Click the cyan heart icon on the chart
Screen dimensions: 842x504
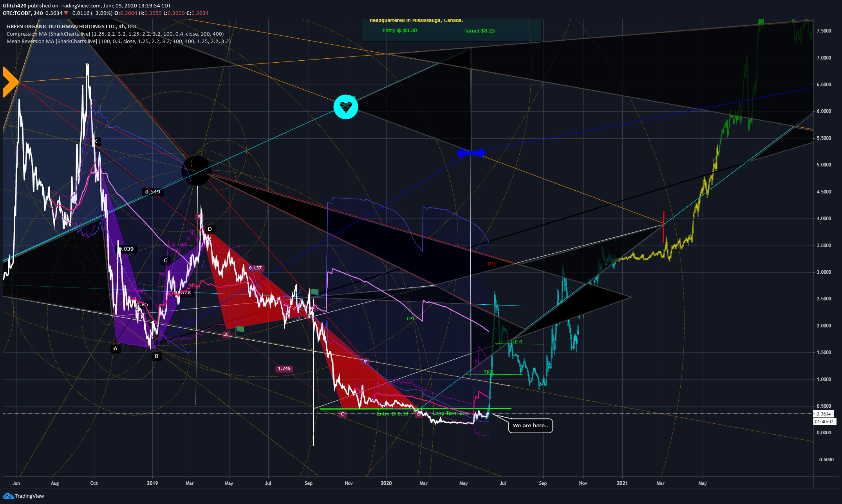(x=346, y=107)
